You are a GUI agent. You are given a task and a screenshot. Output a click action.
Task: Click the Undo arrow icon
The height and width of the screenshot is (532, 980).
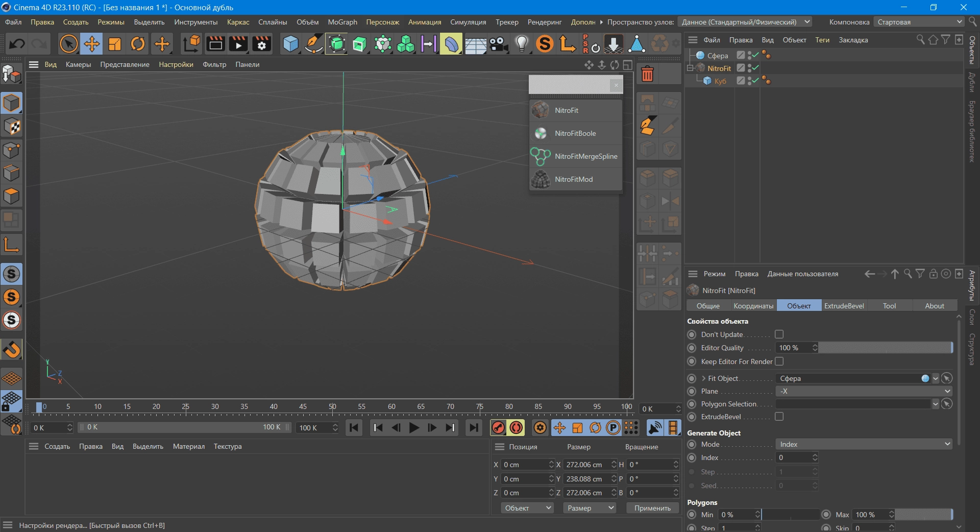(17, 44)
